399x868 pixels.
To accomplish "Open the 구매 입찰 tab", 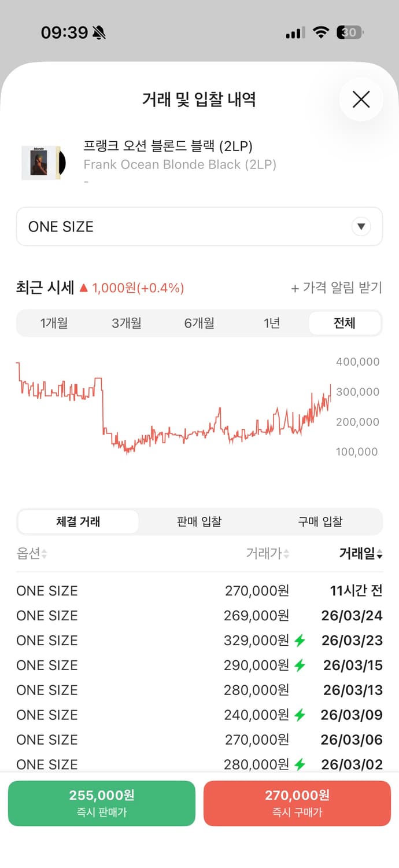I will tap(320, 521).
